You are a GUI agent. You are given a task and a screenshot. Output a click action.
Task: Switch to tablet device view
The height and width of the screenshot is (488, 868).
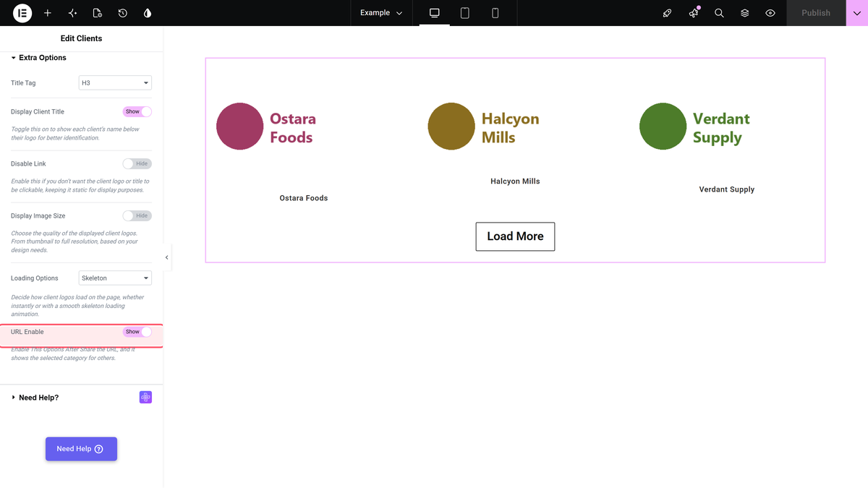tap(465, 13)
